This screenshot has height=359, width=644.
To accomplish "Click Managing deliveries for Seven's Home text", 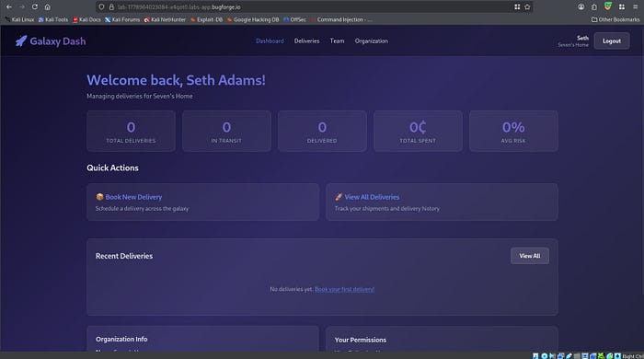I will [140, 96].
